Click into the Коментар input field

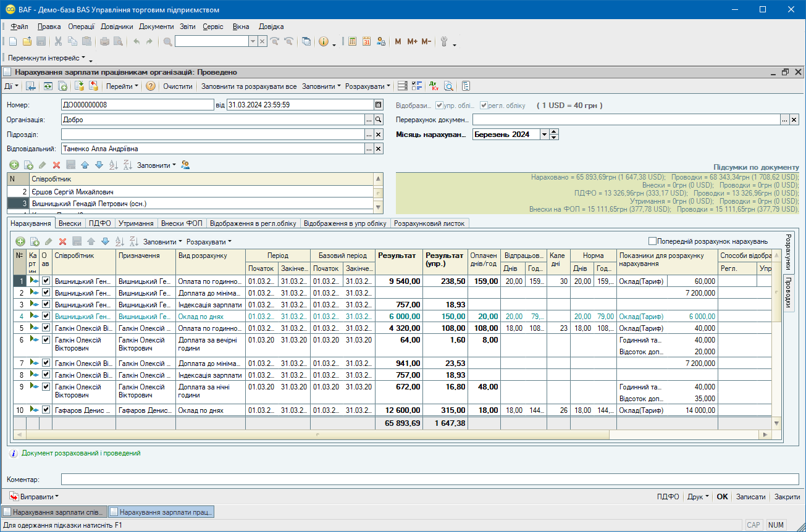429,480
